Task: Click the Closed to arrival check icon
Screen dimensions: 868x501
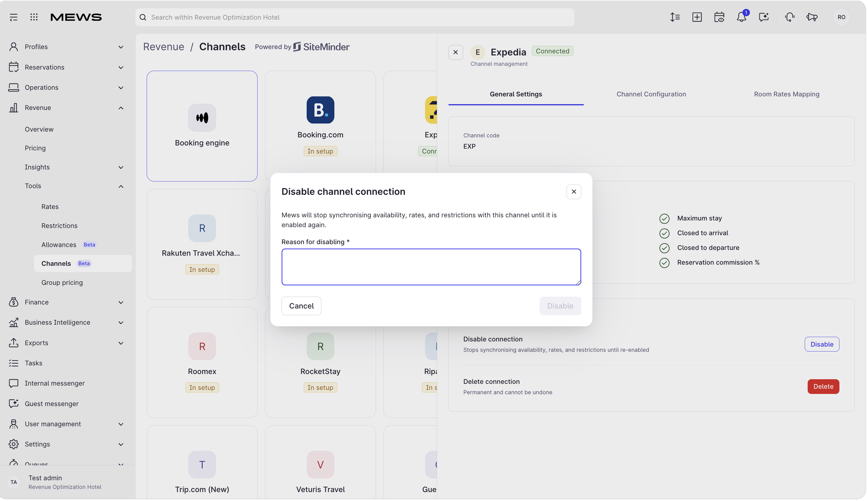Action: coord(664,233)
